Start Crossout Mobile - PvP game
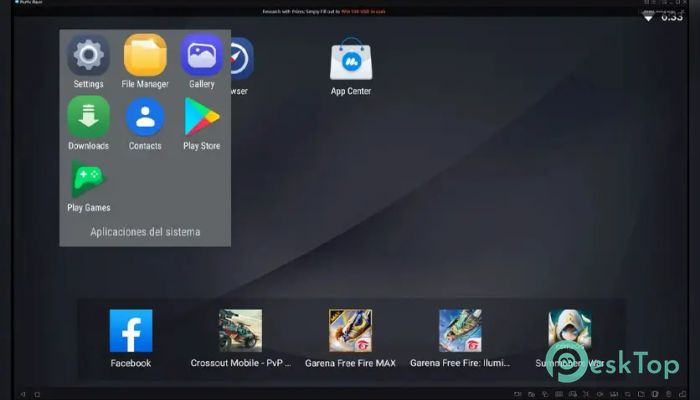700x400 pixels. (x=241, y=331)
